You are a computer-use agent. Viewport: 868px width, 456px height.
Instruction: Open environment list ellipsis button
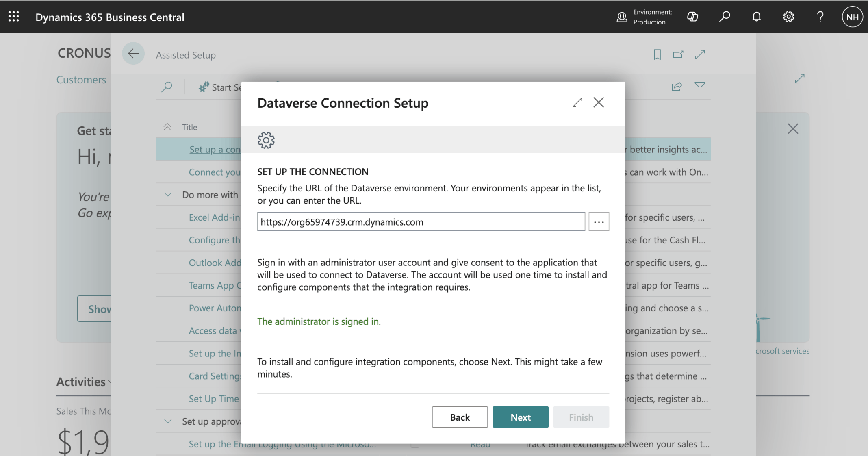click(x=599, y=222)
